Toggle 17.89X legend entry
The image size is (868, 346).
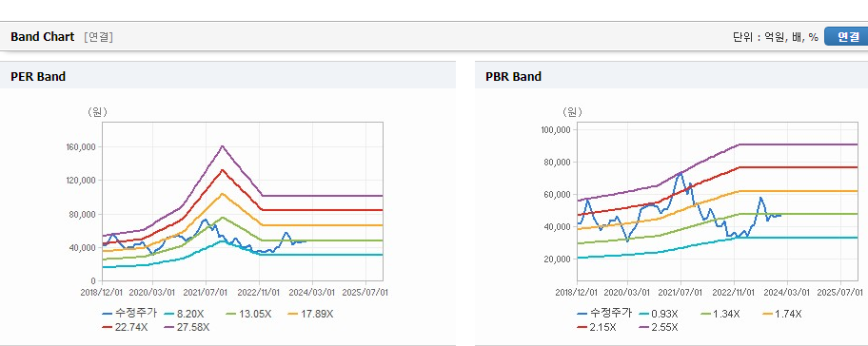click(311, 314)
